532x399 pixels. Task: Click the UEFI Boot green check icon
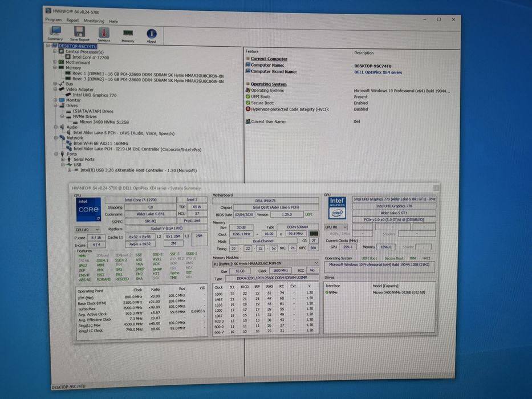(x=247, y=96)
